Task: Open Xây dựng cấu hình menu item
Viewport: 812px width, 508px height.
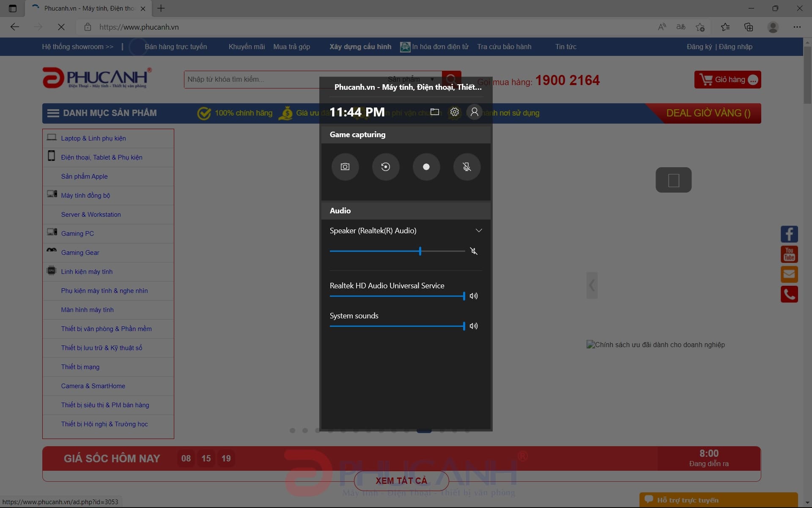Action: [x=360, y=47]
